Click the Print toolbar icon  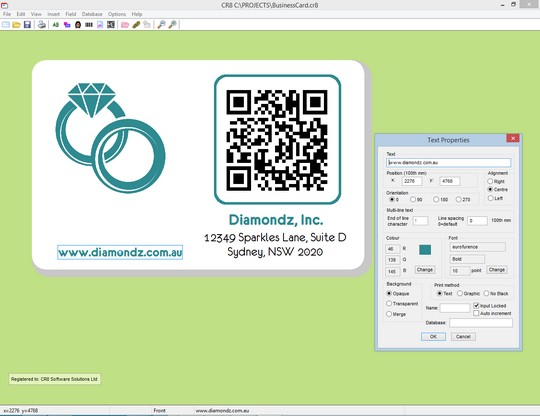point(42,25)
